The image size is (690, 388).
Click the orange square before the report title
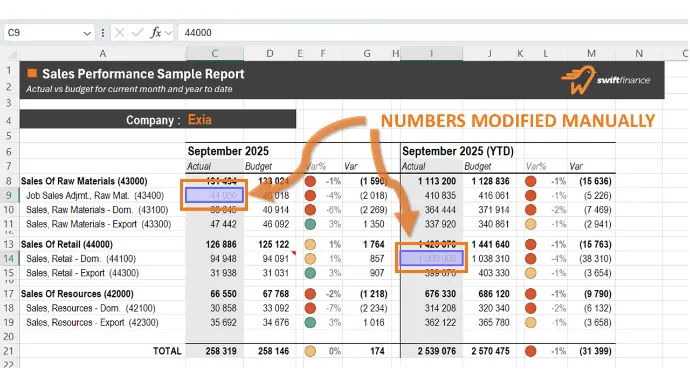(x=32, y=73)
